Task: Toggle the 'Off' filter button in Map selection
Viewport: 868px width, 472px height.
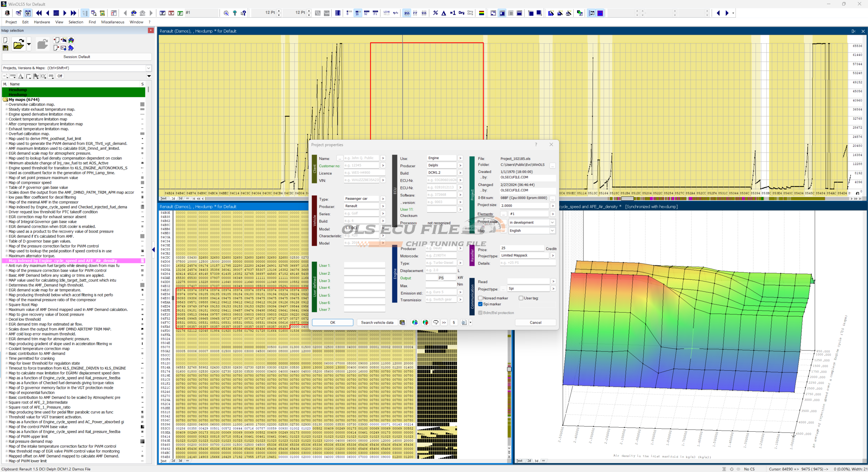Action: tap(60, 76)
